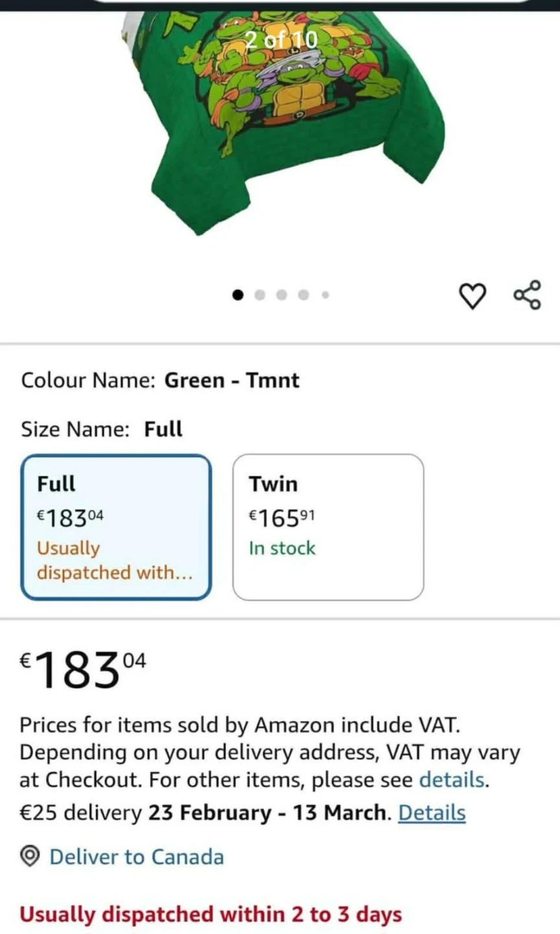Image resolution: width=560 pixels, height=934 pixels.
Task: Jump to the fourth carousel dot
Action: click(x=303, y=295)
